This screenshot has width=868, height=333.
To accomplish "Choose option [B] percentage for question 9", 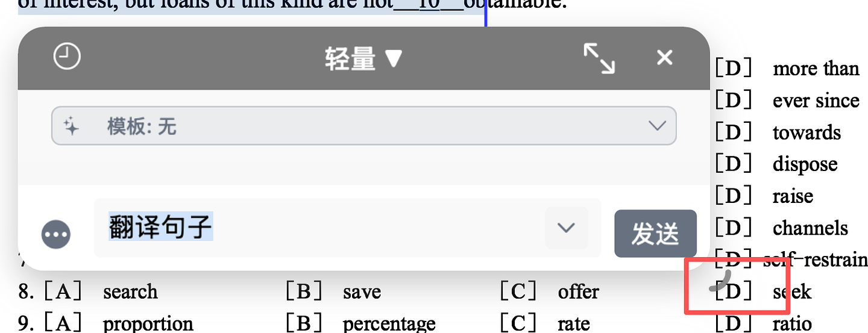I will tap(360, 323).
